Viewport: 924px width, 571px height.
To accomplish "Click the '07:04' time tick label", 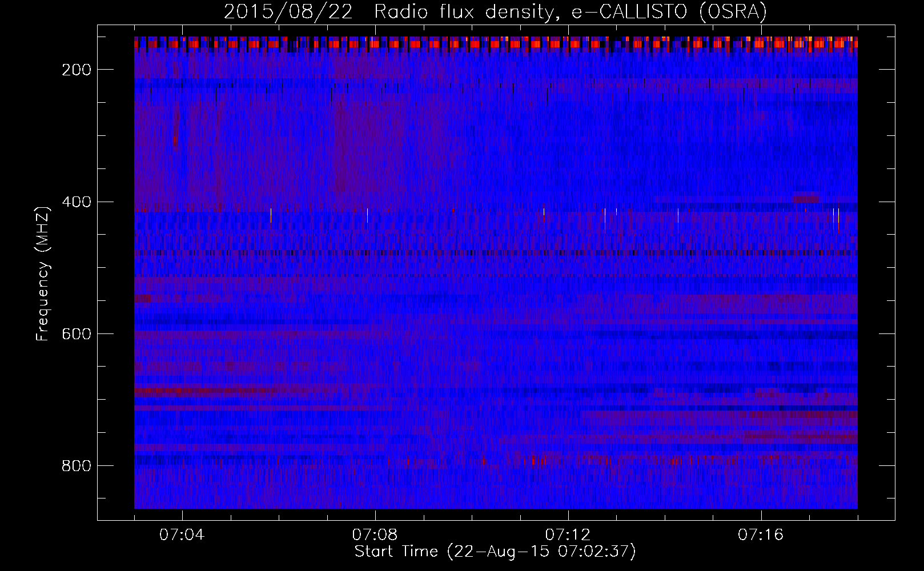I will tap(182, 535).
